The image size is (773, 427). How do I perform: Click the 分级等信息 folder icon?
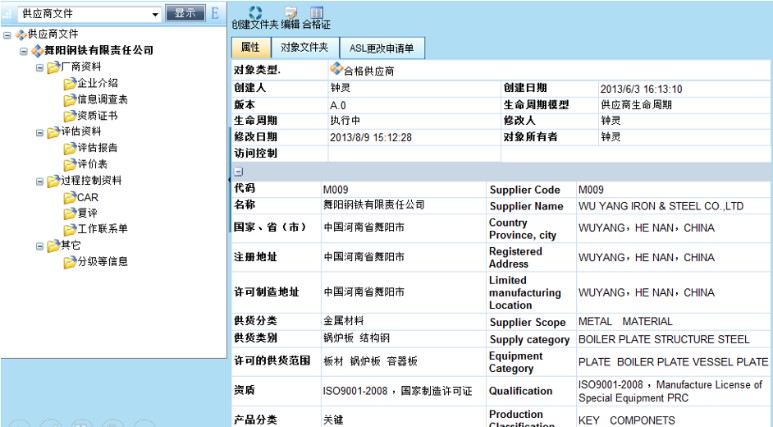tap(70, 262)
